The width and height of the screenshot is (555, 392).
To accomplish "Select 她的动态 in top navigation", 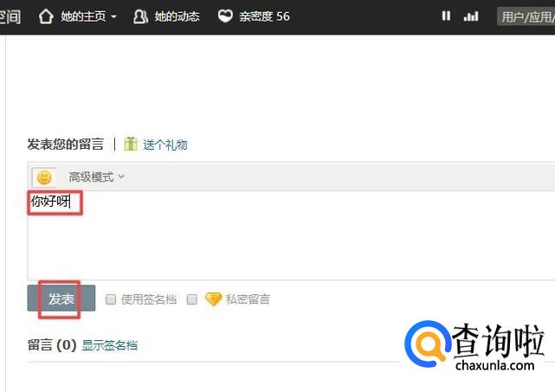I will (x=177, y=16).
